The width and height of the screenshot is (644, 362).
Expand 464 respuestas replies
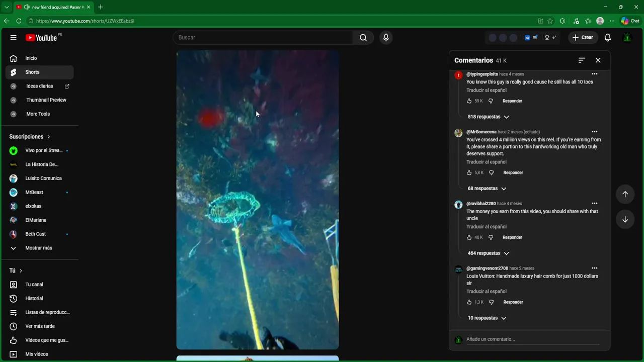[488, 253]
